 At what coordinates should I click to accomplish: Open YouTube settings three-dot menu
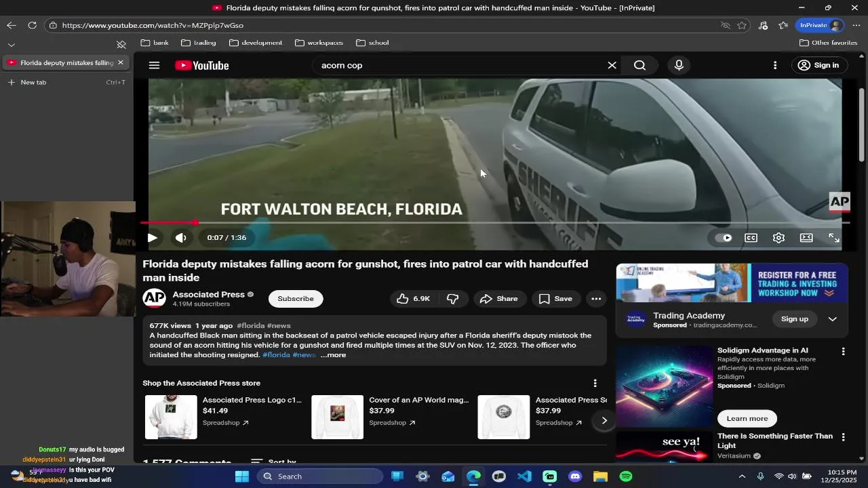pos(775,65)
